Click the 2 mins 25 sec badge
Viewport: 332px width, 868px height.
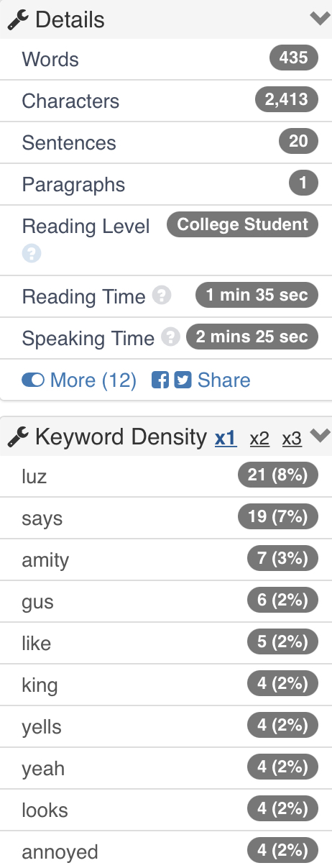252,337
